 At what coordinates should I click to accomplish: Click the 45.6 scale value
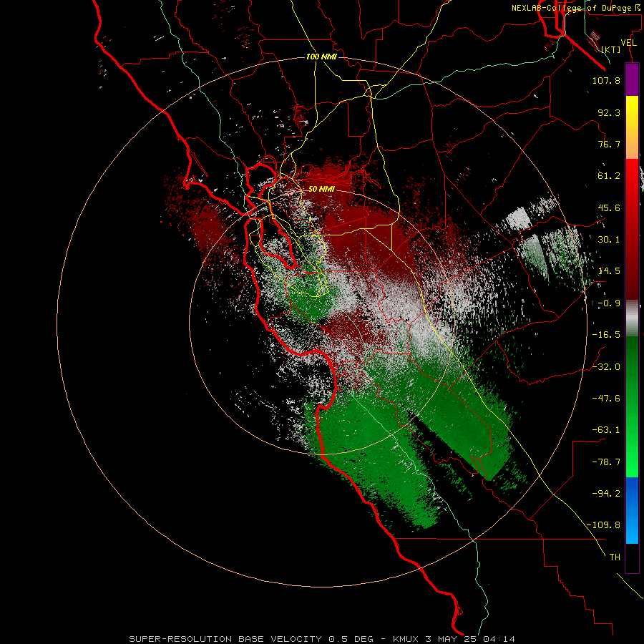click(609, 208)
